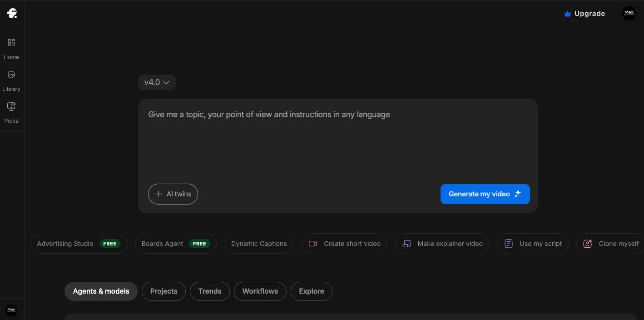Add AI twins with the plus button
Screen dimensions: 644x320
coord(173,194)
